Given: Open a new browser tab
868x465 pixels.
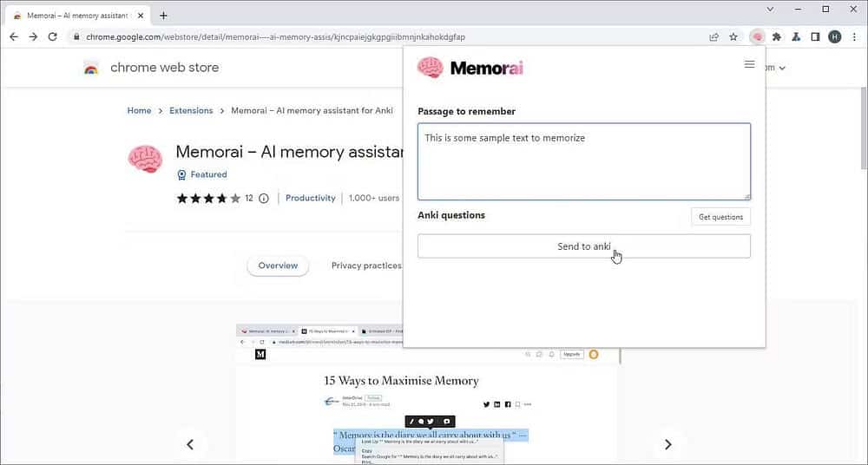Looking at the screenshot, I should click(x=163, y=16).
